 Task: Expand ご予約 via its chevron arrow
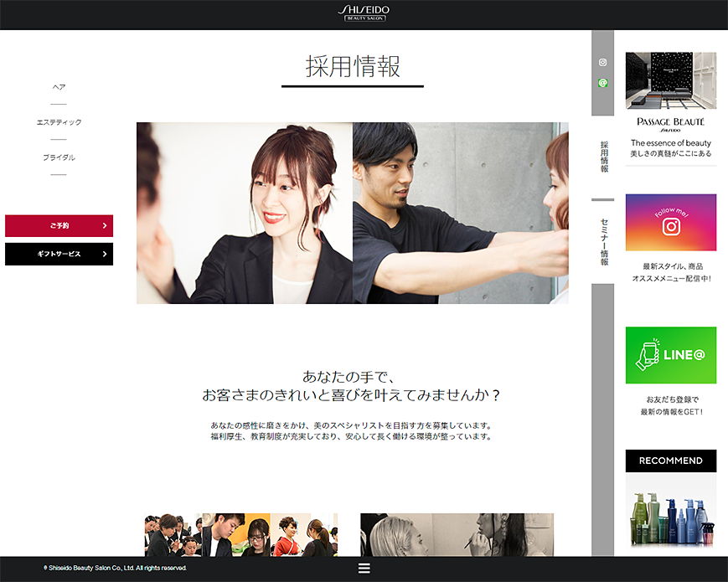tap(106, 225)
